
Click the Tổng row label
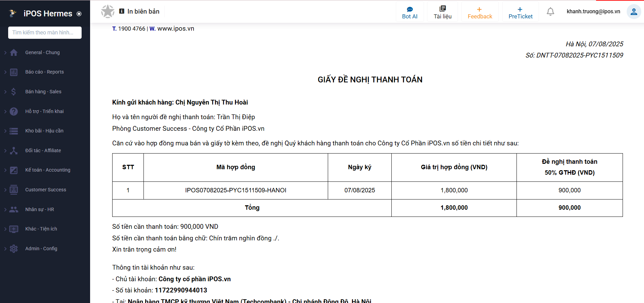tap(252, 208)
